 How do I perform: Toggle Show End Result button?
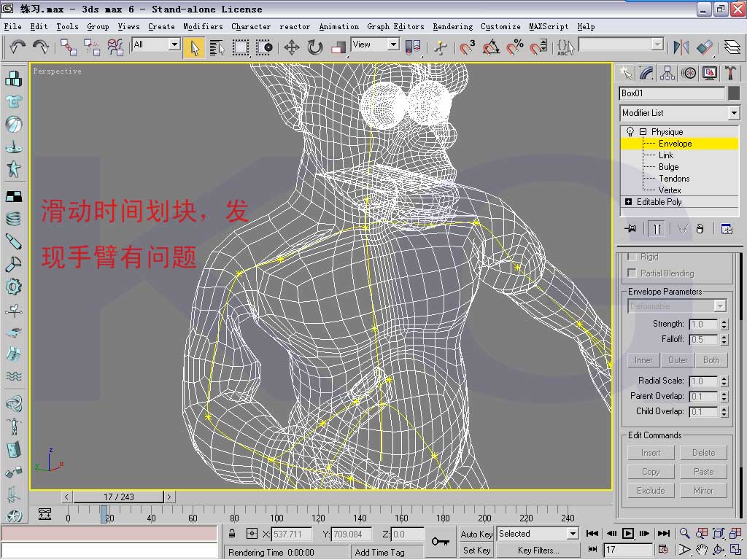coord(657,228)
